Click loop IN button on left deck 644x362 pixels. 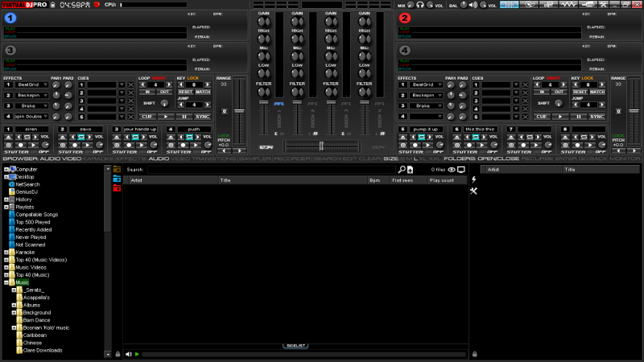[147, 92]
